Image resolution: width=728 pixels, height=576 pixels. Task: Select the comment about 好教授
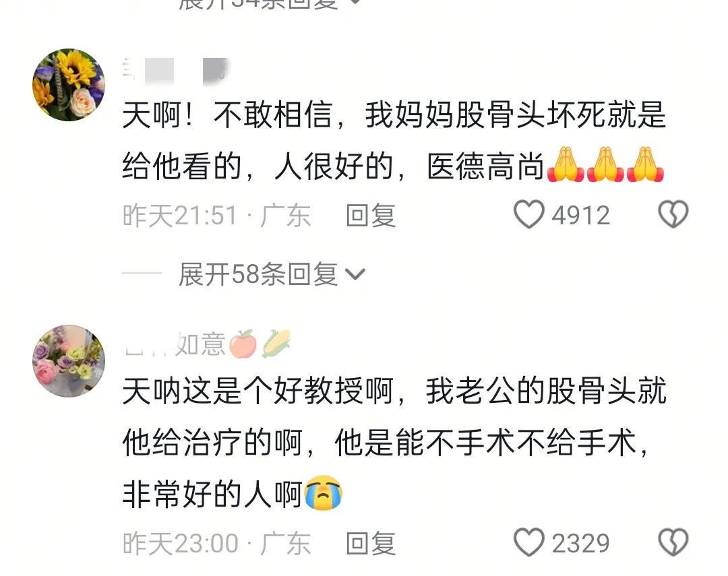pos(394,442)
